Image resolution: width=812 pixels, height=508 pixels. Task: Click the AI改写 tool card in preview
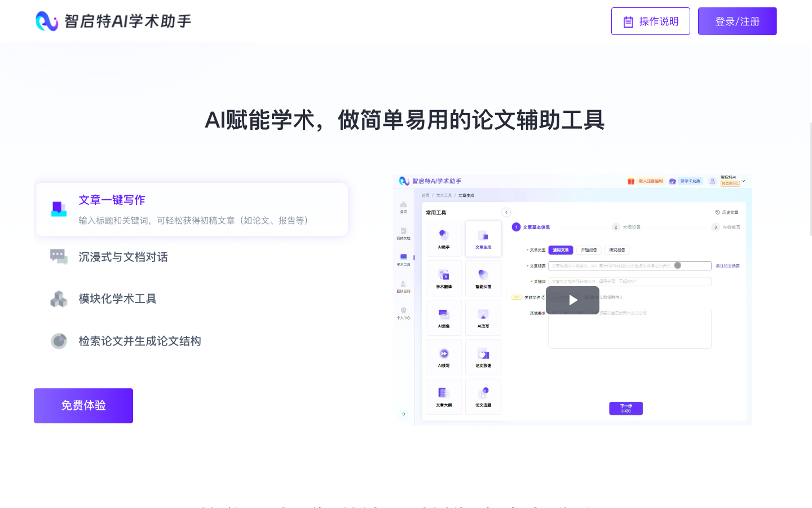click(483, 318)
